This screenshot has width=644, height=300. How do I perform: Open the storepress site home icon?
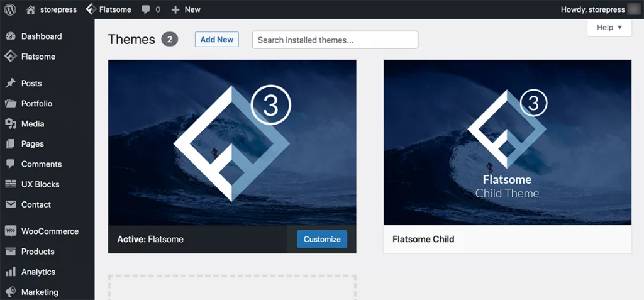tap(31, 9)
